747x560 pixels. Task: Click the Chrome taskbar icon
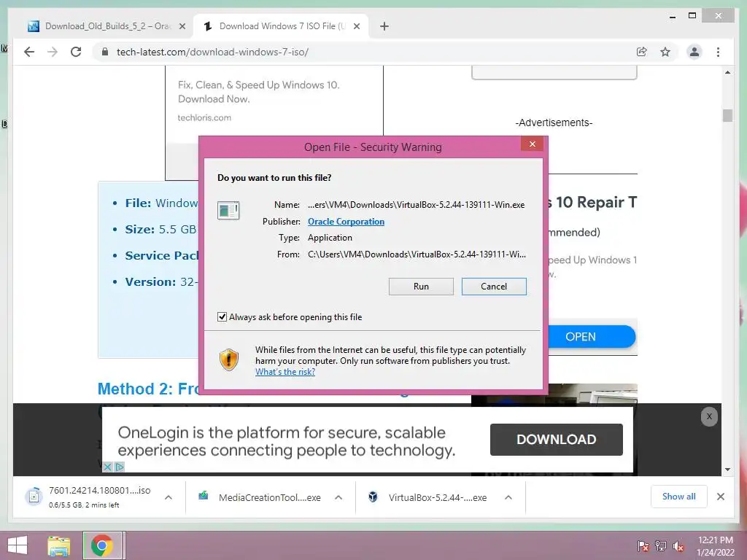[102, 545]
